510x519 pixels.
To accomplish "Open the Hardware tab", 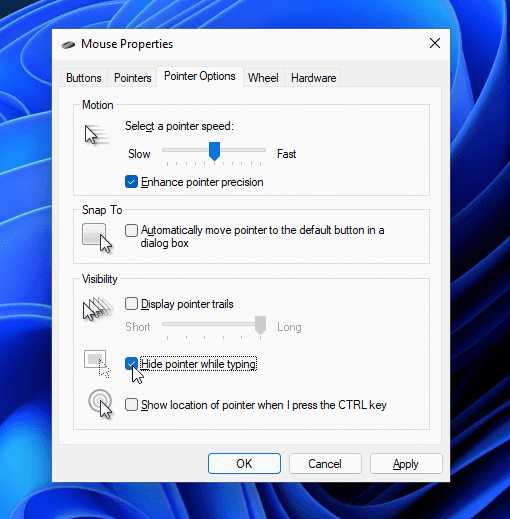I will (314, 78).
